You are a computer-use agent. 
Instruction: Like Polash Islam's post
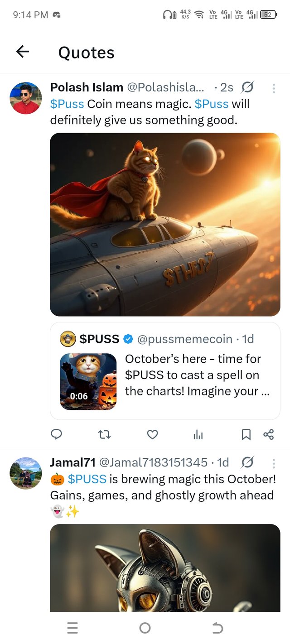[153, 435]
